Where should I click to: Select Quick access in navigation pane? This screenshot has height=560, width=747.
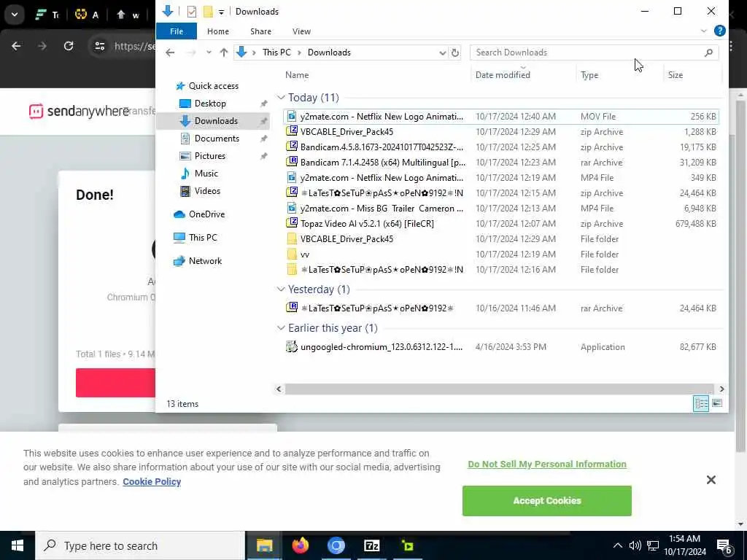point(214,86)
